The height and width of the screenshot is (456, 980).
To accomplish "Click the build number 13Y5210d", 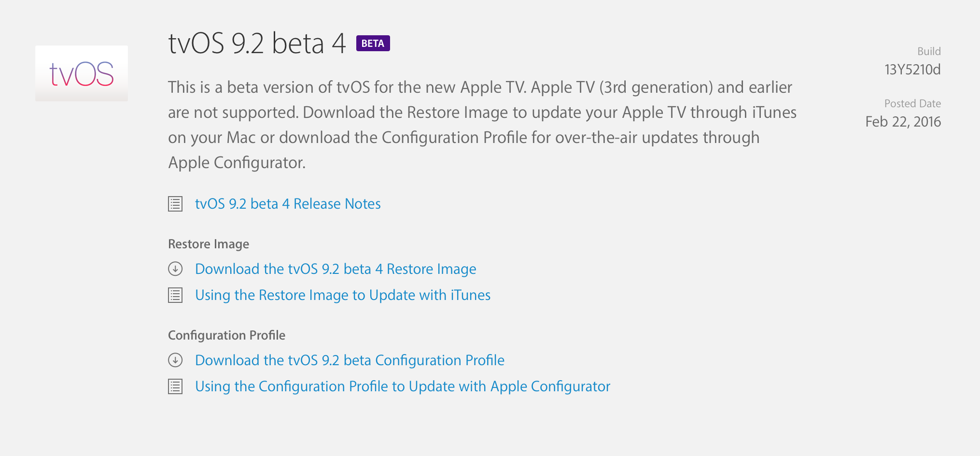I will (x=912, y=70).
